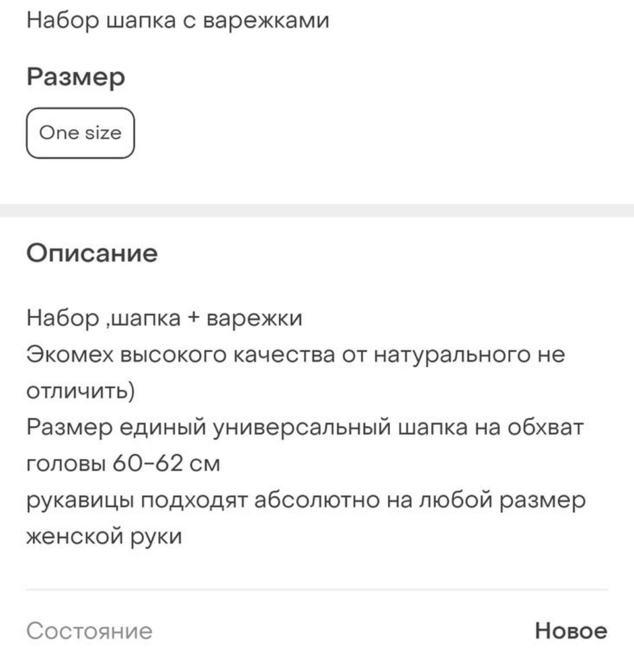Click the word Экомех in the description

(70, 354)
